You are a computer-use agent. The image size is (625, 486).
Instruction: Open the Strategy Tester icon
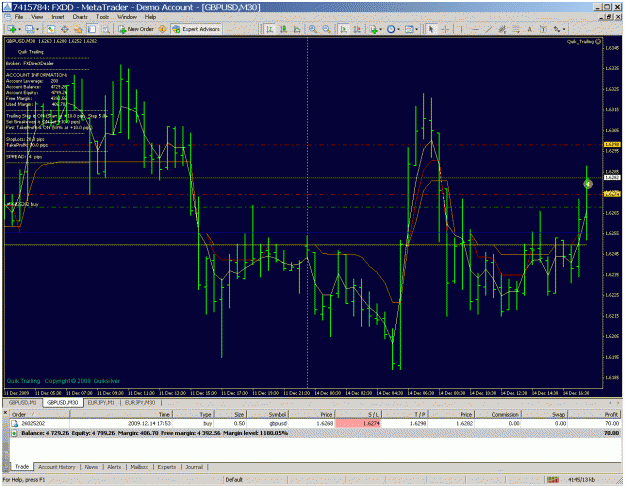106,29
